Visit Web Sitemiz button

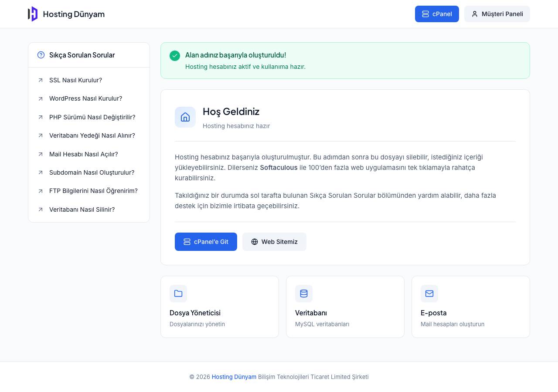pyautogui.click(x=274, y=242)
